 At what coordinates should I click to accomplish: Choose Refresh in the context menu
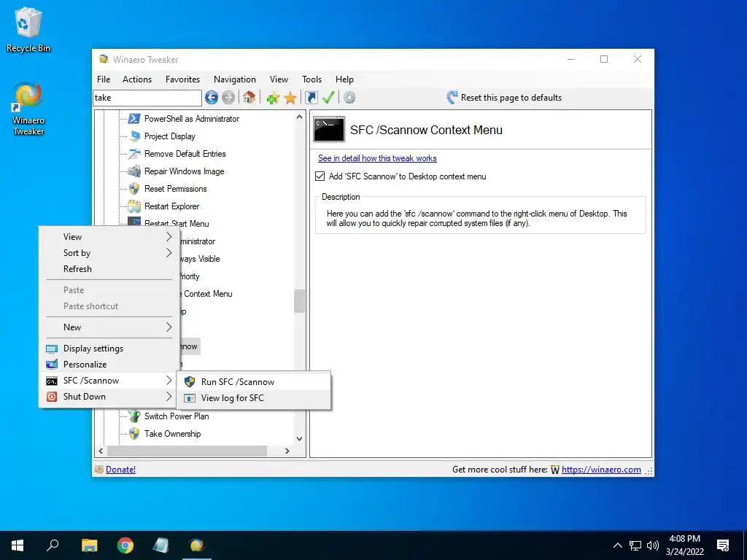tap(109, 269)
